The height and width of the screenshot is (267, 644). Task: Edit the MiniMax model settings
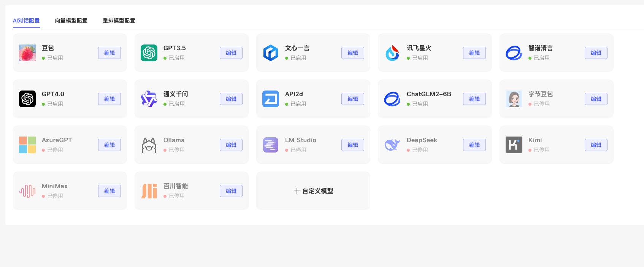pos(109,191)
